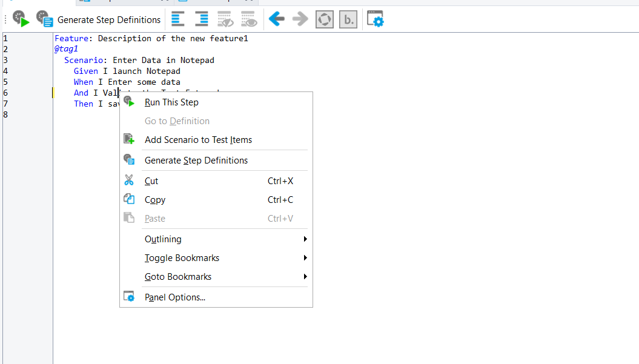Click the first blue indent toolbar icon
This screenshot has width=639, height=364.
[x=177, y=19]
